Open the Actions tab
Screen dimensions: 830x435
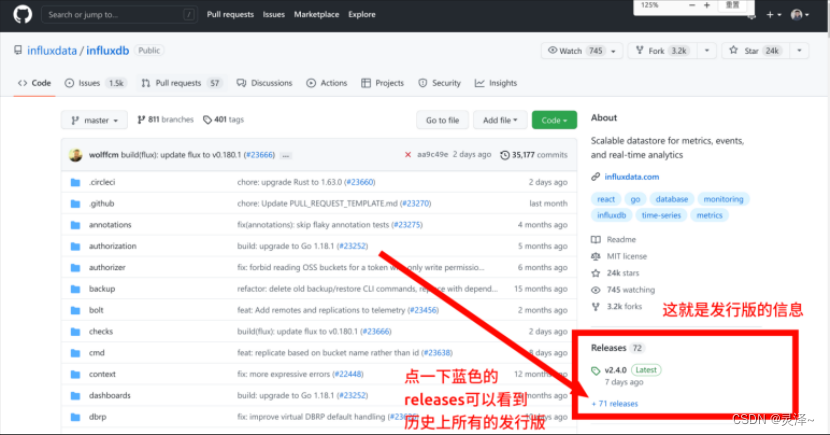coord(327,83)
